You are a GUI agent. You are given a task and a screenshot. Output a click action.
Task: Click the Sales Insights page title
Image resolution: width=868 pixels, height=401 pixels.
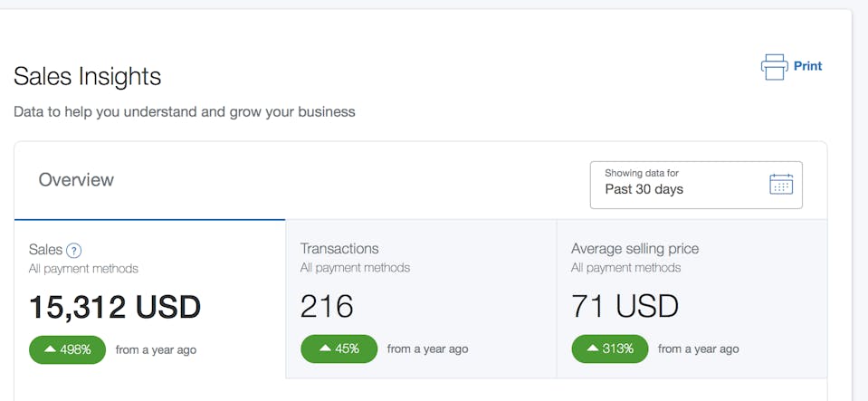pyautogui.click(x=87, y=77)
